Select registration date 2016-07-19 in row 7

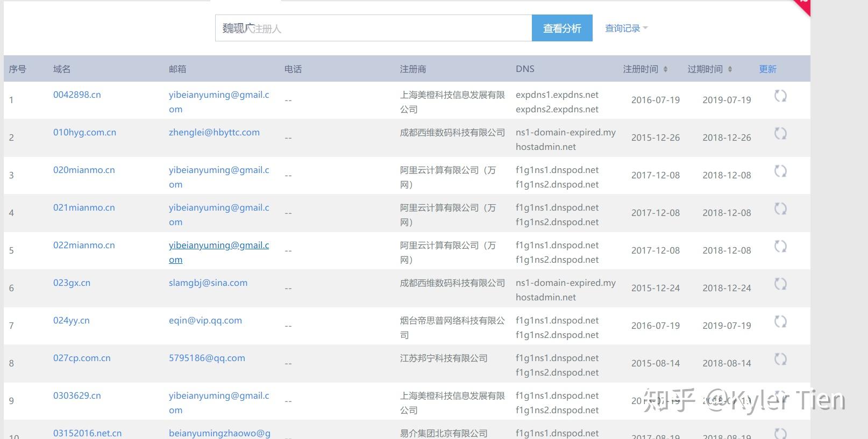[656, 326]
